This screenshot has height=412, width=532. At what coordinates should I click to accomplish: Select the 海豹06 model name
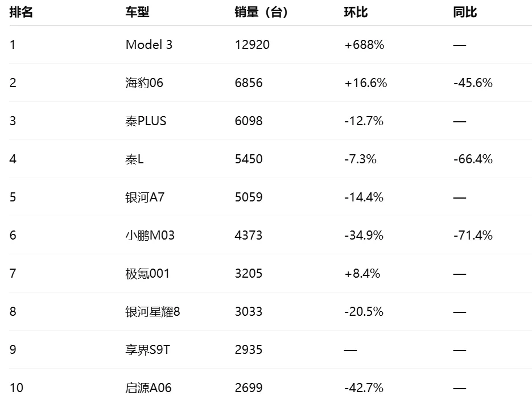pyautogui.click(x=144, y=83)
